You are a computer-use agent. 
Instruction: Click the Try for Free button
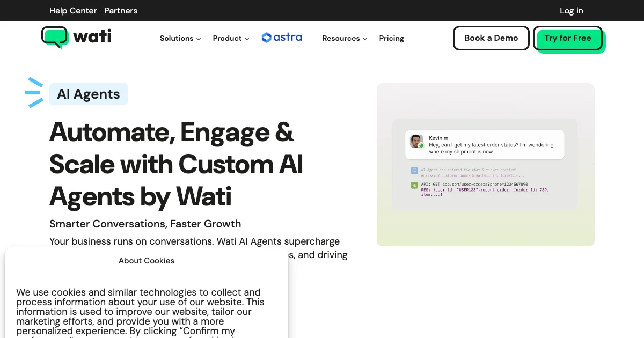point(568,38)
